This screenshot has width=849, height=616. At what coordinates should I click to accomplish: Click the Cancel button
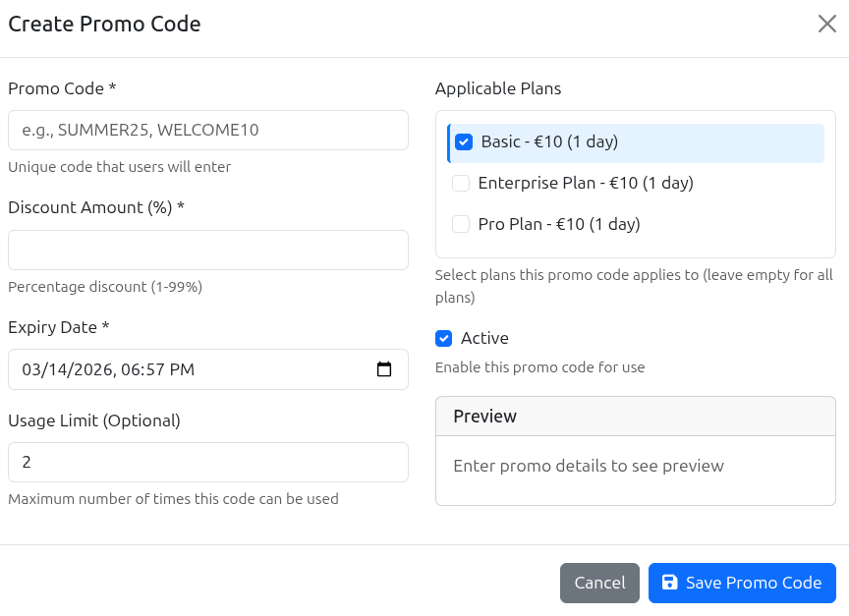tap(599, 583)
